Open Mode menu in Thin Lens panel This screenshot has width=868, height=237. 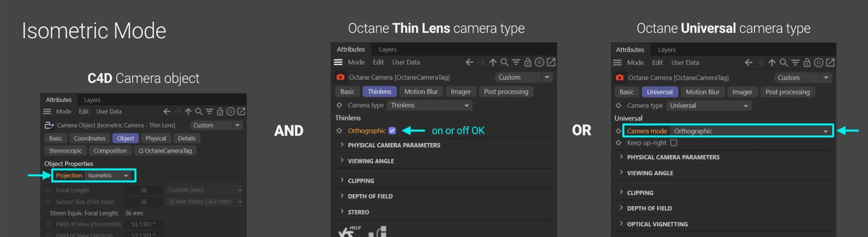[356, 62]
